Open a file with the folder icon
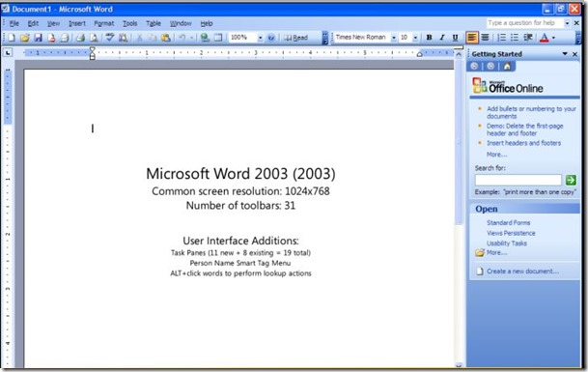The width and height of the screenshot is (588, 372). (25, 38)
